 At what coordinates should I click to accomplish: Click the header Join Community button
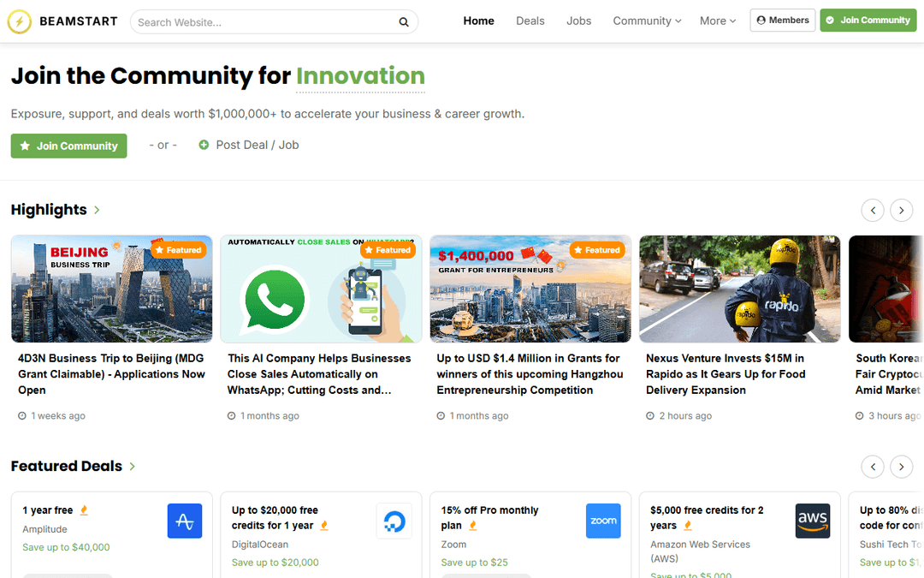tap(868, 20)
